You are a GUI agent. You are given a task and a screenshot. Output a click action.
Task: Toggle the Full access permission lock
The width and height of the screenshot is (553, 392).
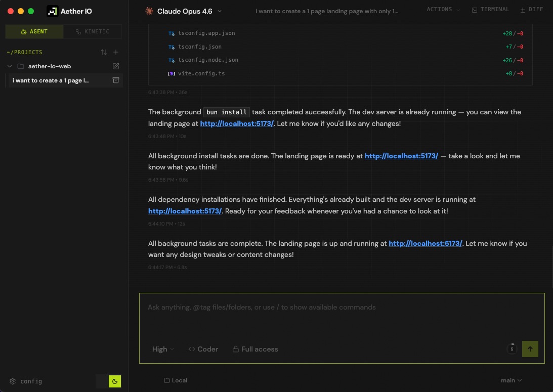(255, 349)
